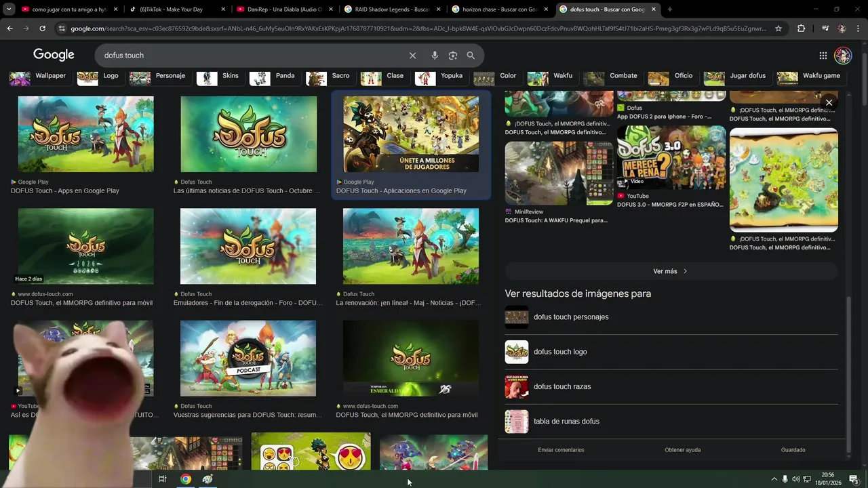The width and height of the screenshot is (868, 488).
Task: Open a new browser tab
Action: click(x=669, y=9)
